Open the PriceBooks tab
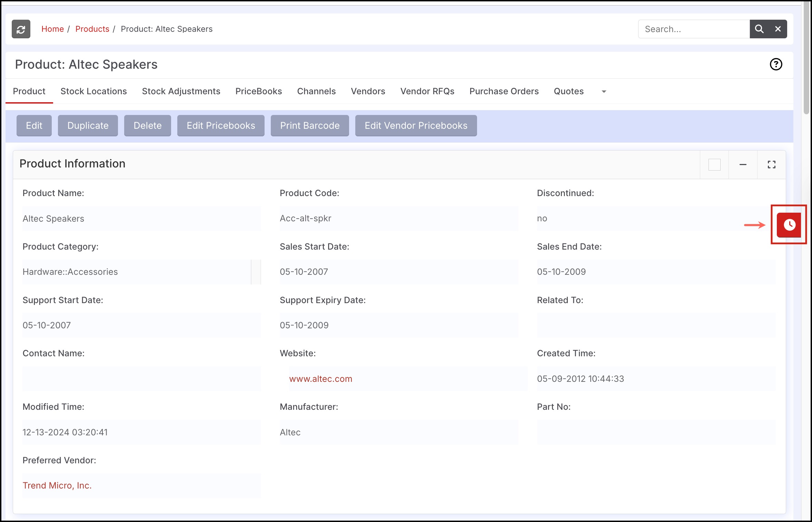Viewport: 812px width, 522px height. (x=259, y=91)
